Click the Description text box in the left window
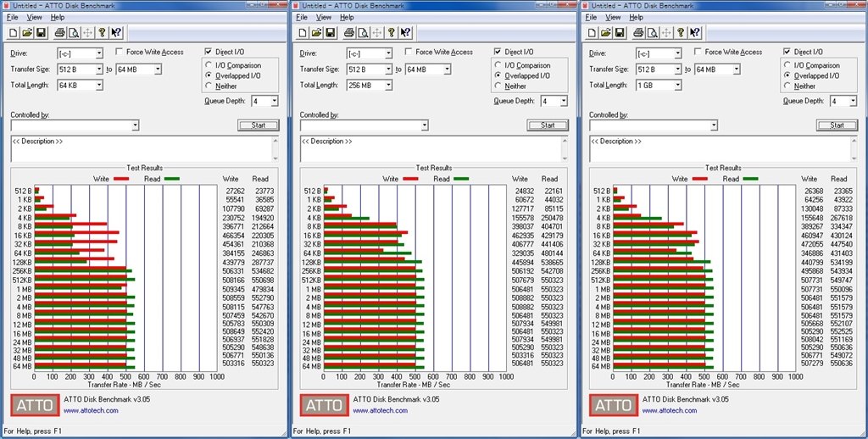 coord(140,147)
